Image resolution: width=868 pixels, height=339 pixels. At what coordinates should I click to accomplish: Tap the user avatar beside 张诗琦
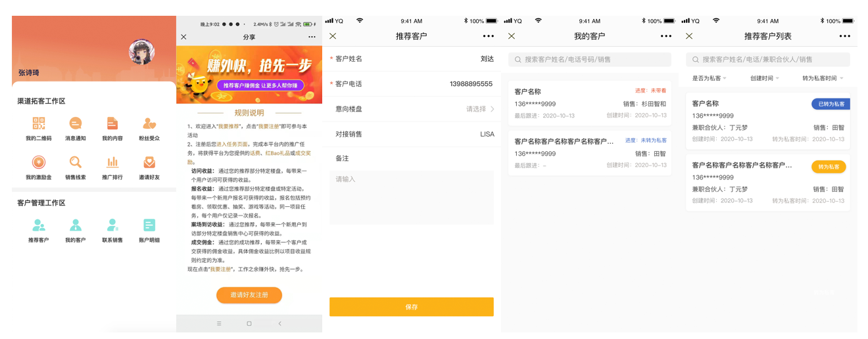coord(141,53)
